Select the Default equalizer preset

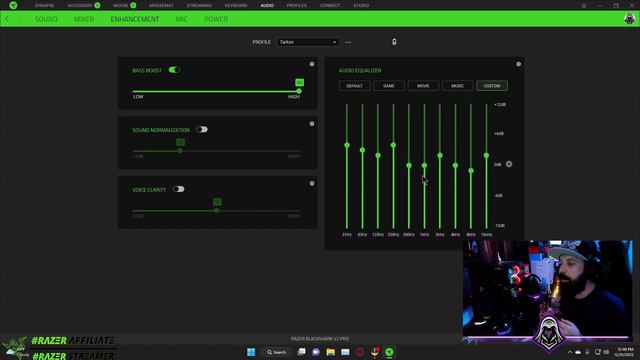(355, 86)
